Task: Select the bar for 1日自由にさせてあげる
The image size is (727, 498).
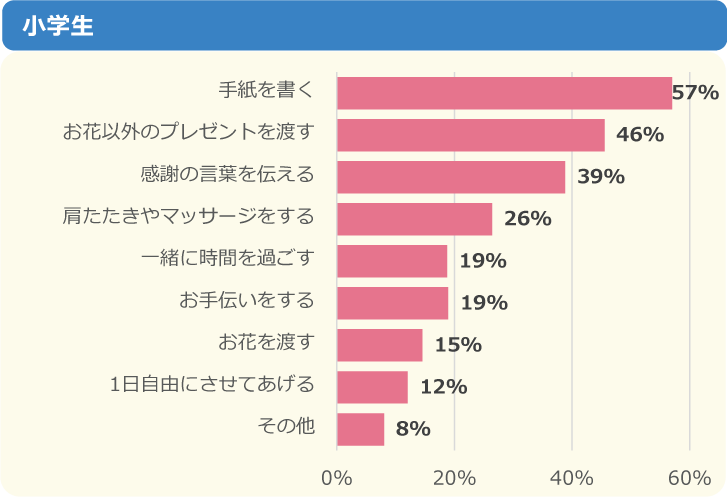Action: (x=372, y=387)
